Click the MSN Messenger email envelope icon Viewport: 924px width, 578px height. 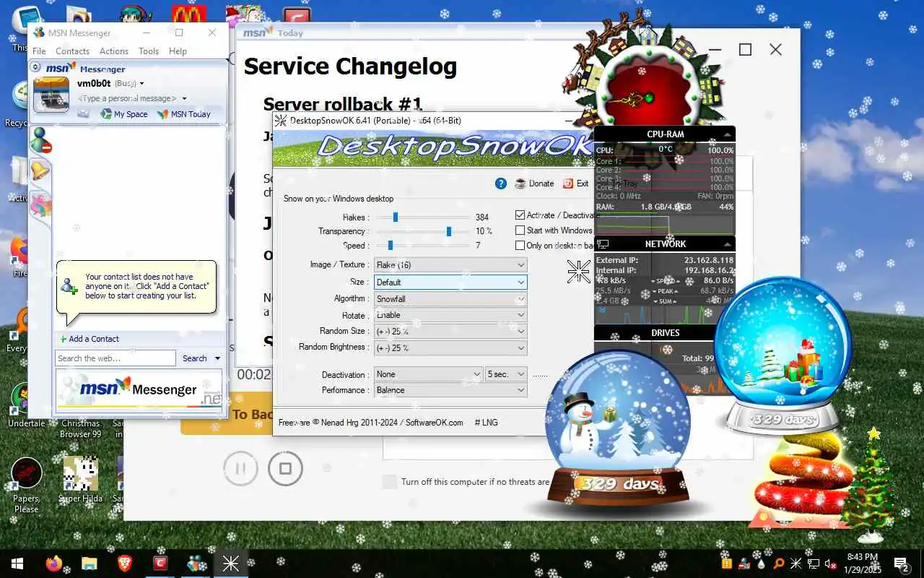pos(84,113)
